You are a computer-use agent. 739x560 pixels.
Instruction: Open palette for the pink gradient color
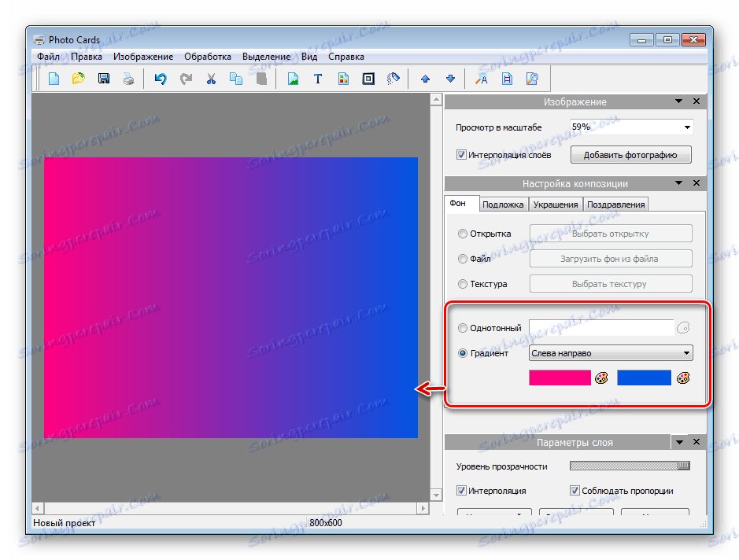coord(601,378)
